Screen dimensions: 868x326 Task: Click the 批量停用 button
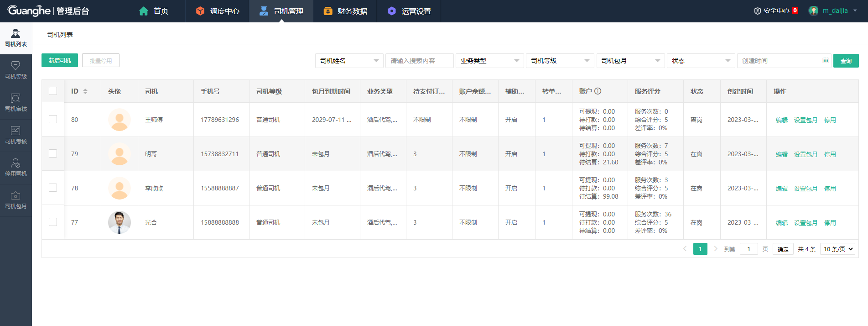(x=101, y=60)
